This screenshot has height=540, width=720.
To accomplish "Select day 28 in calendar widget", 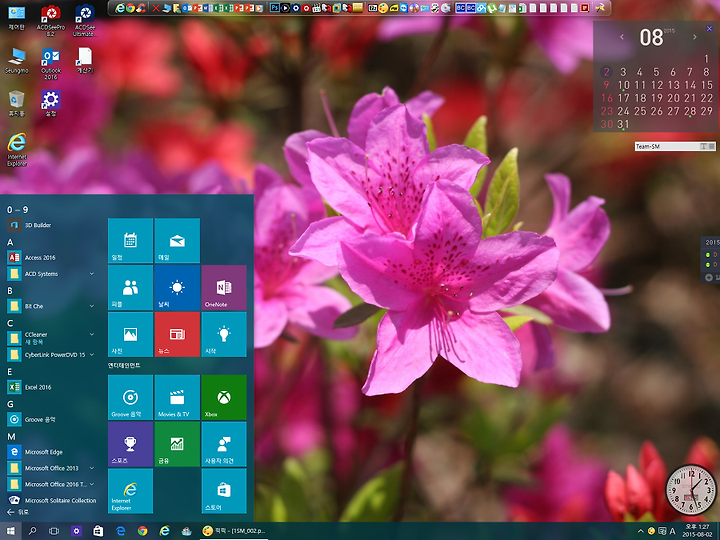I will [690, 111].
